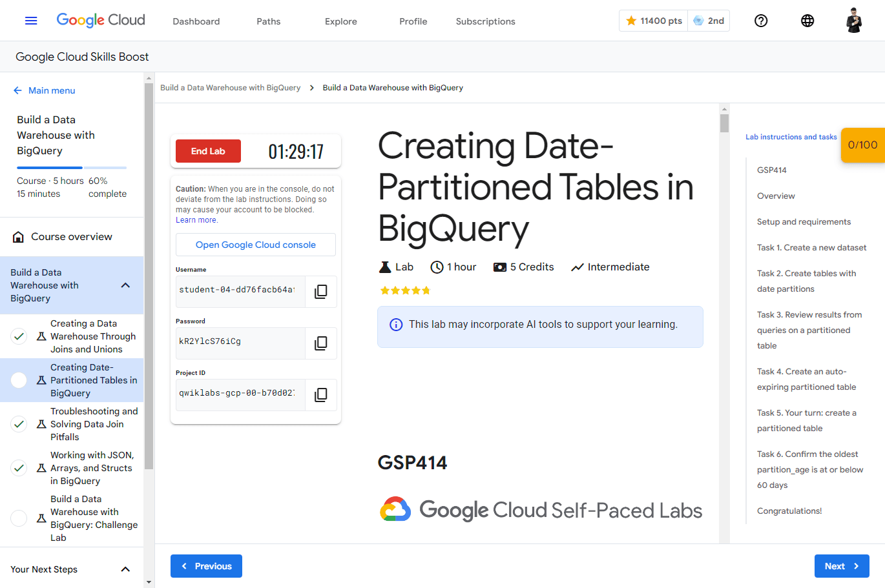This screenshot has height=588, width=885.
Task: Click the star points badge 11400 pts
Action: coord(654,21)
